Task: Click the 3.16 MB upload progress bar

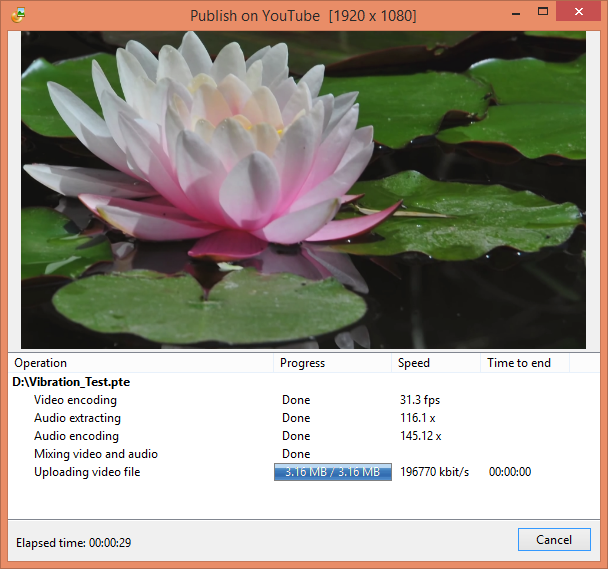Action: (331, 472)
